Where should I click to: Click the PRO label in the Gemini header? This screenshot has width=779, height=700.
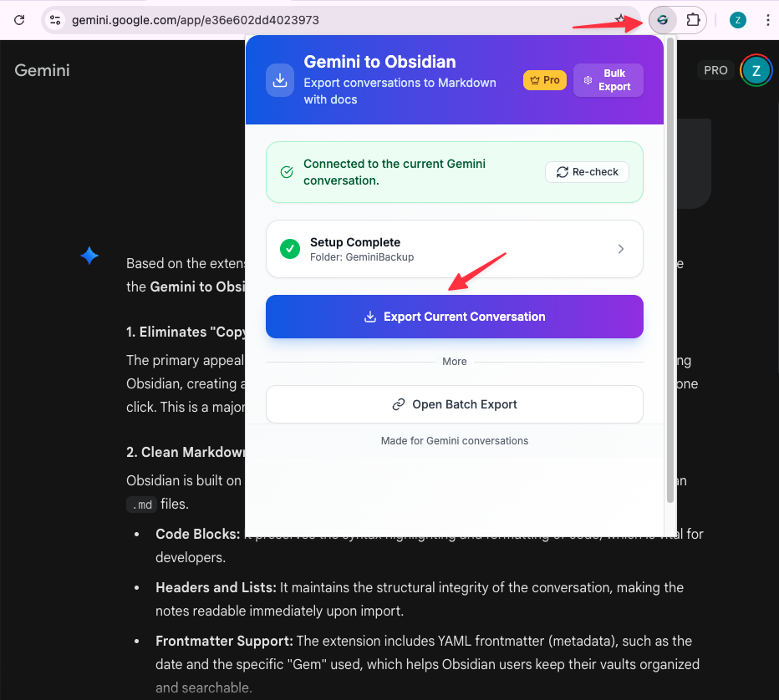[715, 70]
